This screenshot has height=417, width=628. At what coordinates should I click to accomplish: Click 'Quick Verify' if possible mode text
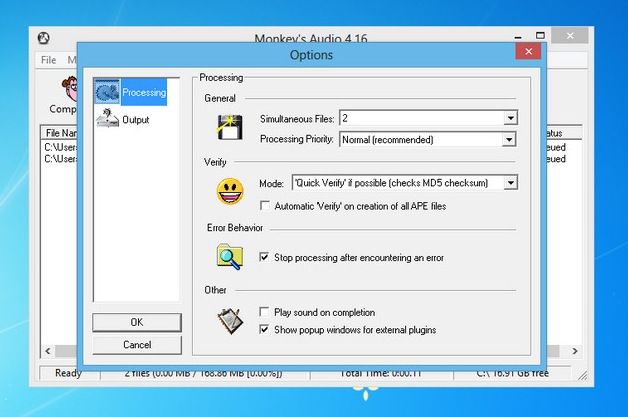[x=391, y=183]
